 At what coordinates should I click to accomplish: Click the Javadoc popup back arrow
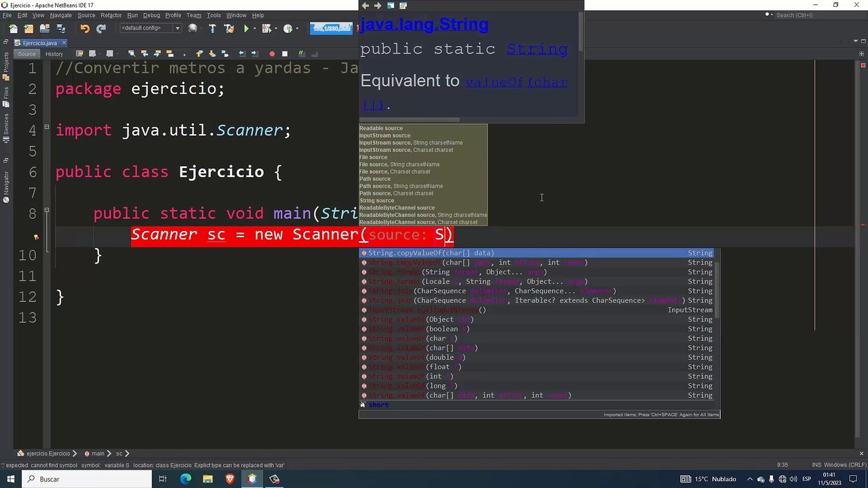tap(365, 5)
